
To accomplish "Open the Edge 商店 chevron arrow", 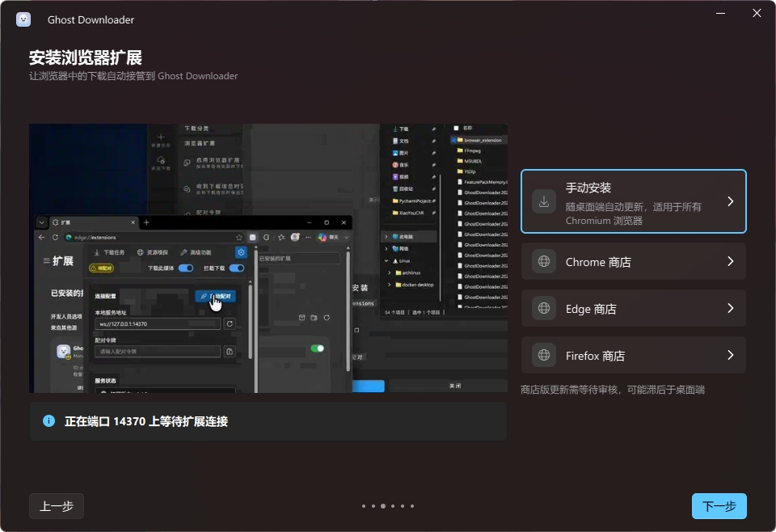I will coord(731,308).
